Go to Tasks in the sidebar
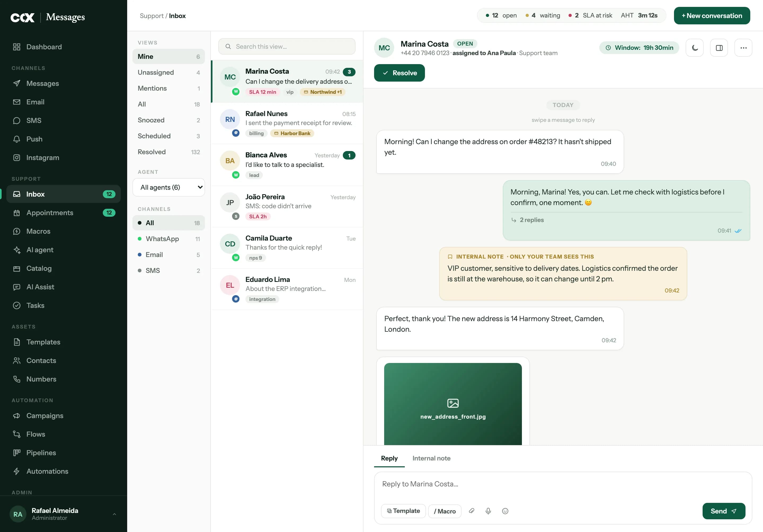 pos(64,305)
